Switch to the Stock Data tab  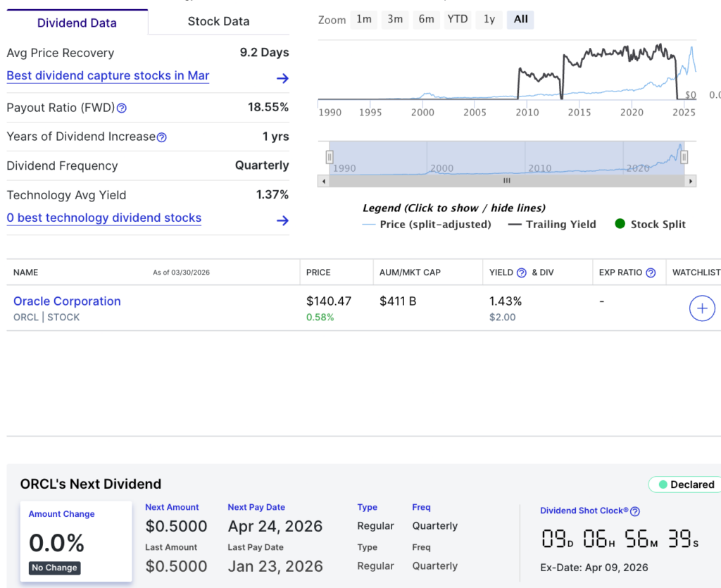pos(218,22)
